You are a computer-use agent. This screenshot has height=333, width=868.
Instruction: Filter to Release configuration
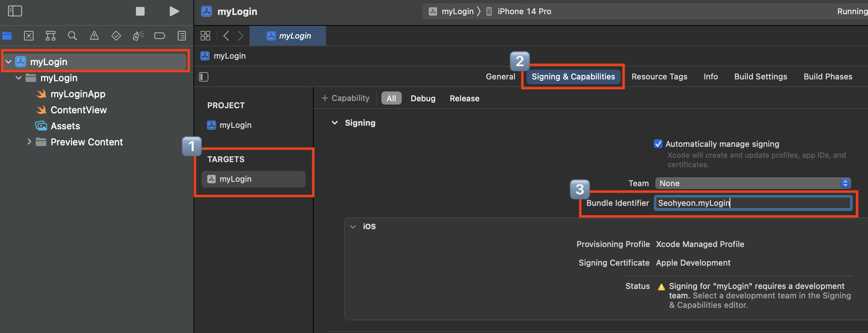[464, 98]
